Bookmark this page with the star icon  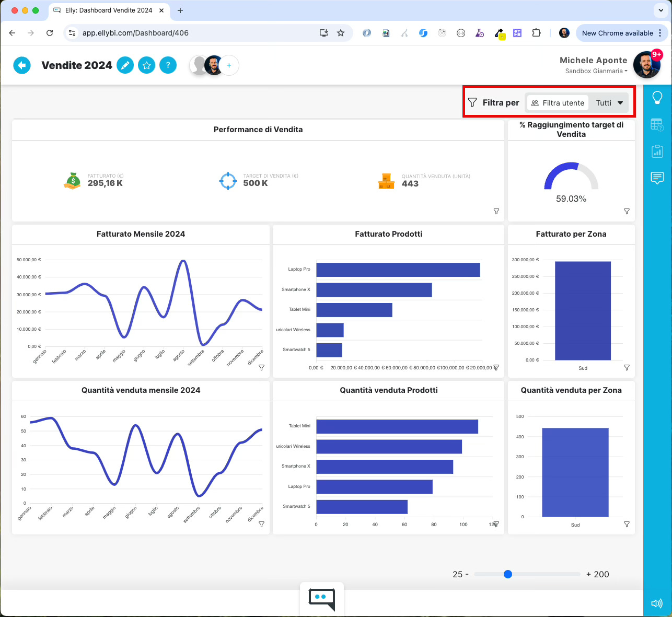tap(341, 33)
